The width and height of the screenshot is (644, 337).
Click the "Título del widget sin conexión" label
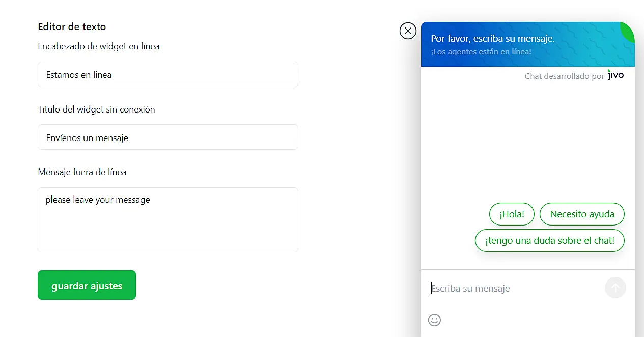click(x=96, y=109)
